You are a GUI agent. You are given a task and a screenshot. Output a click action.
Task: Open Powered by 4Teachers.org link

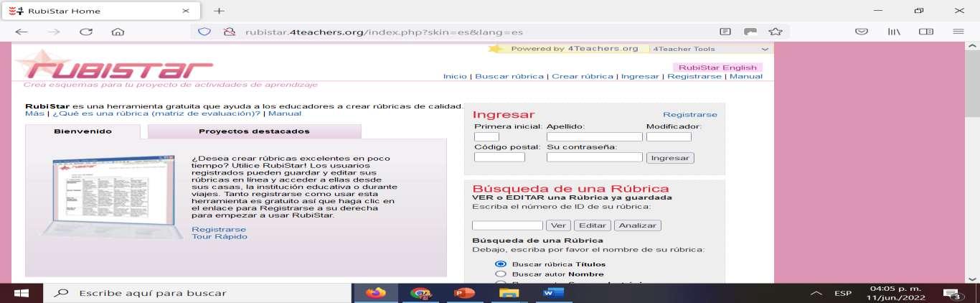pyautogui.click(x=575, y=49)
